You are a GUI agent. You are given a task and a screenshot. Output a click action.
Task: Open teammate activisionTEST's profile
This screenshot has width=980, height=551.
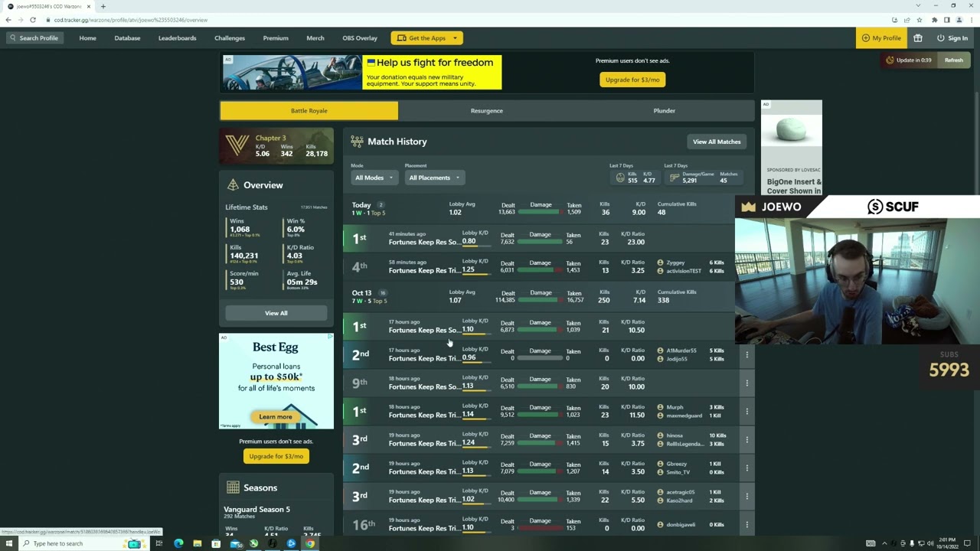tap(683, 271)
